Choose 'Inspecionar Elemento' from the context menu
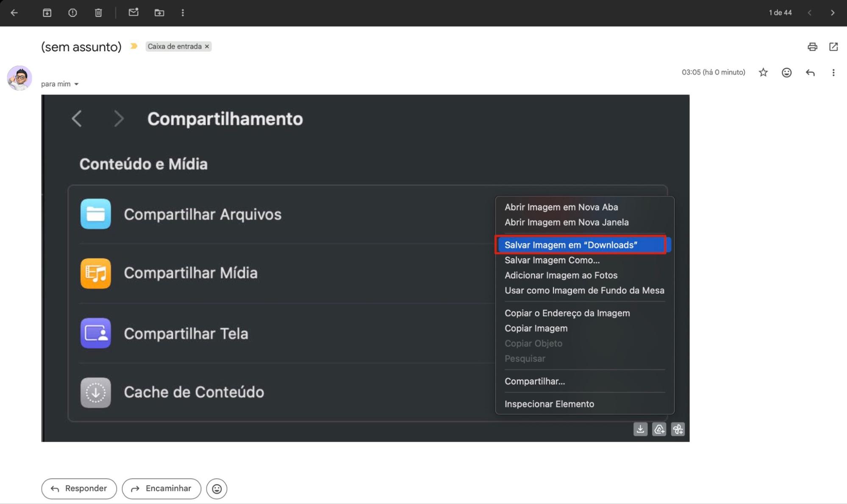This screenshot has width=847, height=504. pos(549,404)
